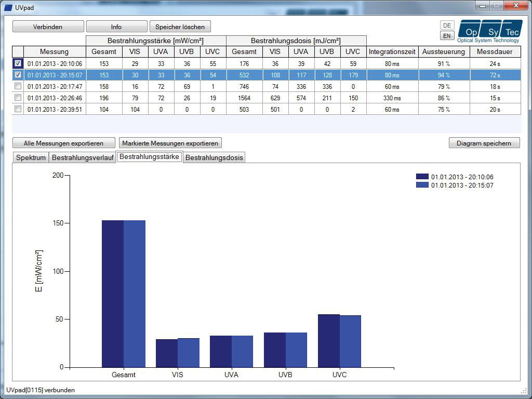Viewport: 532px width, 399px height.
Task: Open the Info dialog button
Action: 117,26
